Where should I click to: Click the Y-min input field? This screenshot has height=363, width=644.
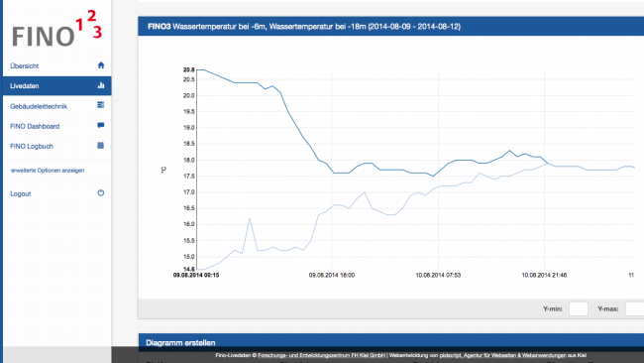pyautogui.click(x=579, y=308)
